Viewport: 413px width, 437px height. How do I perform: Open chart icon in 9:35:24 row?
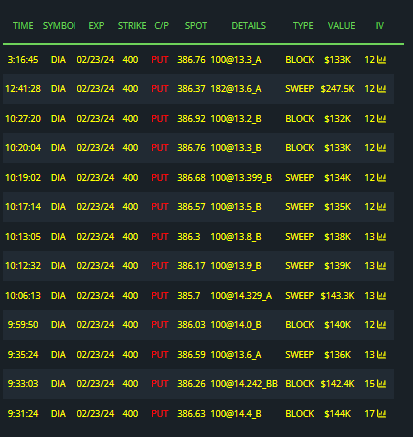pos(381,355)
